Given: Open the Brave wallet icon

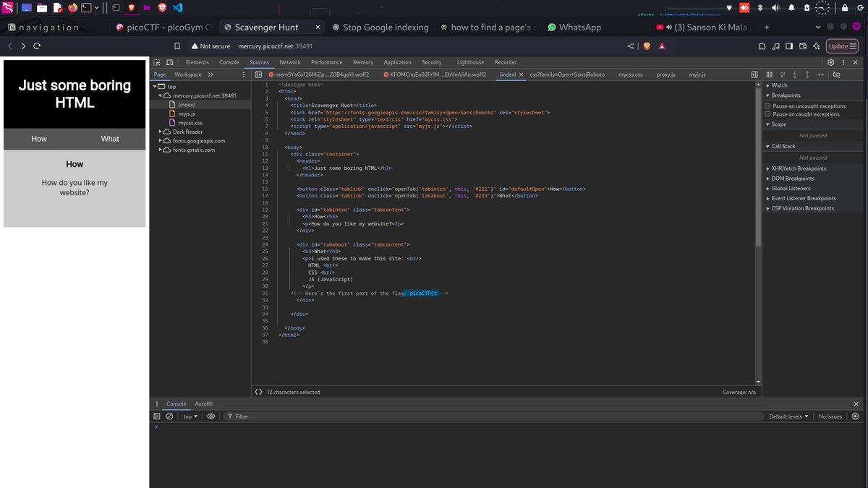Looking at the screenshot, I should coord(803,46).
